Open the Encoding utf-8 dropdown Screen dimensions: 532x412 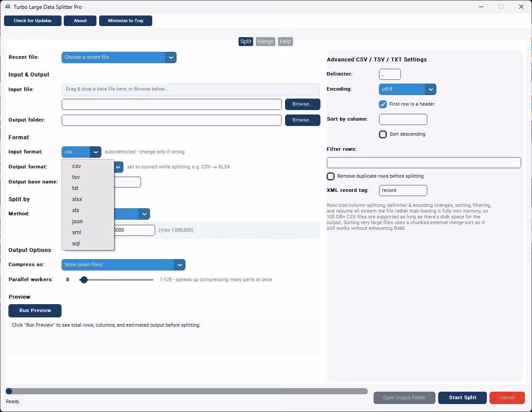[x=408, y=89]
